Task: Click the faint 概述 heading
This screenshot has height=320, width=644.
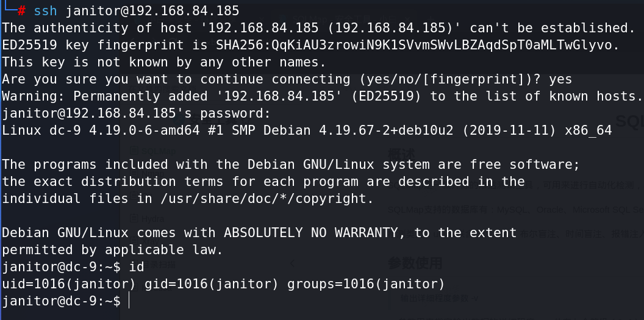Action: [x=401, y=154]
